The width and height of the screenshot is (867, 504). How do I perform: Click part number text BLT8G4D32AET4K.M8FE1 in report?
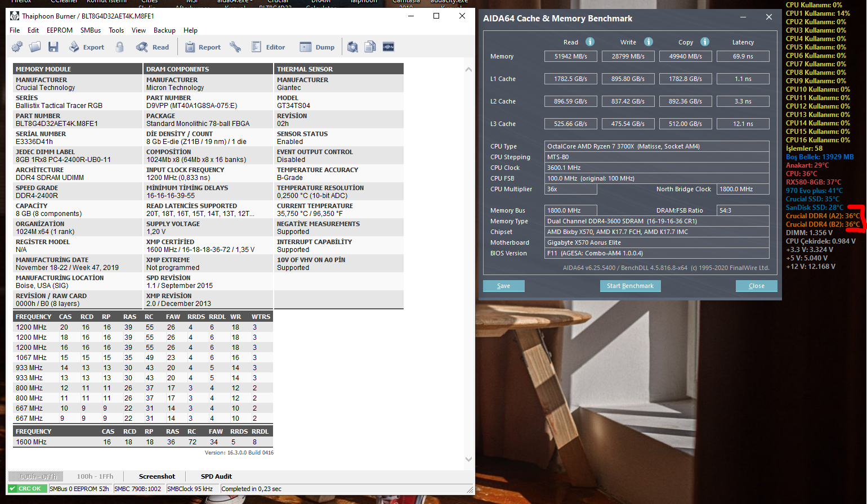(x=57, y=124)
